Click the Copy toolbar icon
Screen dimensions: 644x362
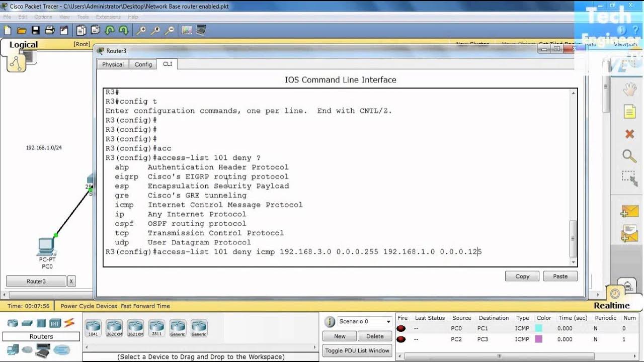pyautogui.click(x=82, y=31)
